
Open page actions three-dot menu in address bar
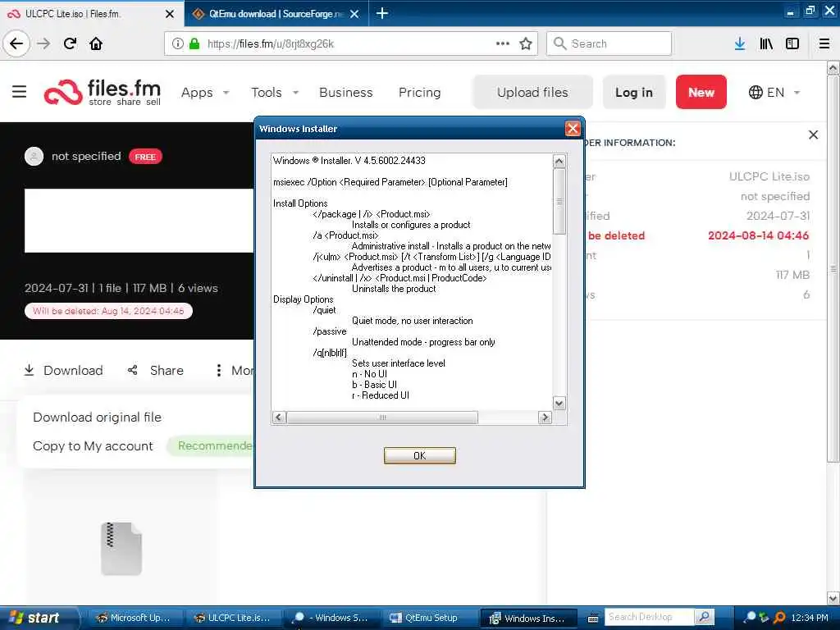pos(503,43)
